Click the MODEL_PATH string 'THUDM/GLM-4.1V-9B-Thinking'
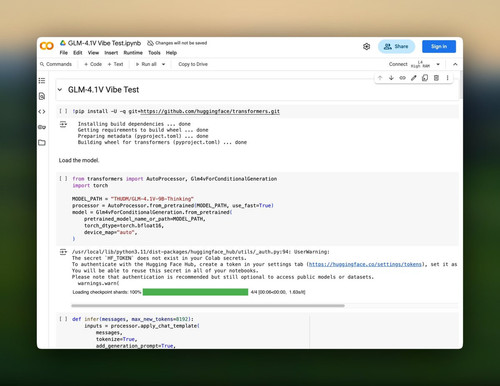The height and width of the screenshot is (386, 500). tap(152, 199)
